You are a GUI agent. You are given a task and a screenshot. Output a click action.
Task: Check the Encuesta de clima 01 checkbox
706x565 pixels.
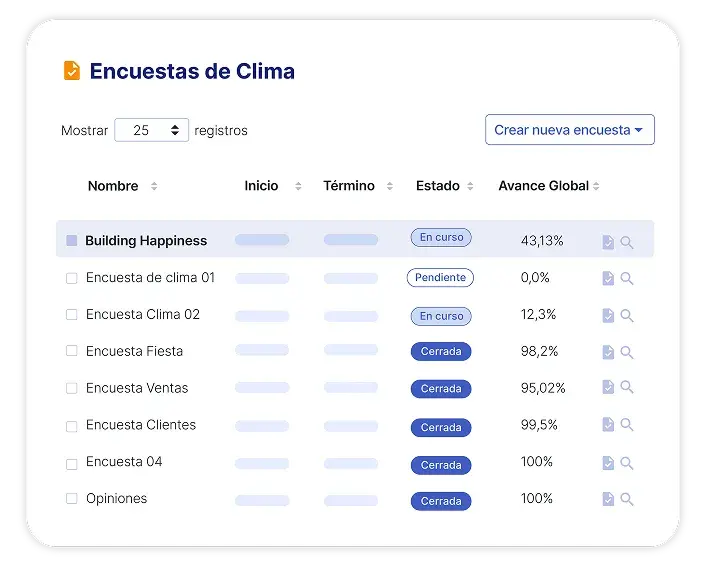72,278
